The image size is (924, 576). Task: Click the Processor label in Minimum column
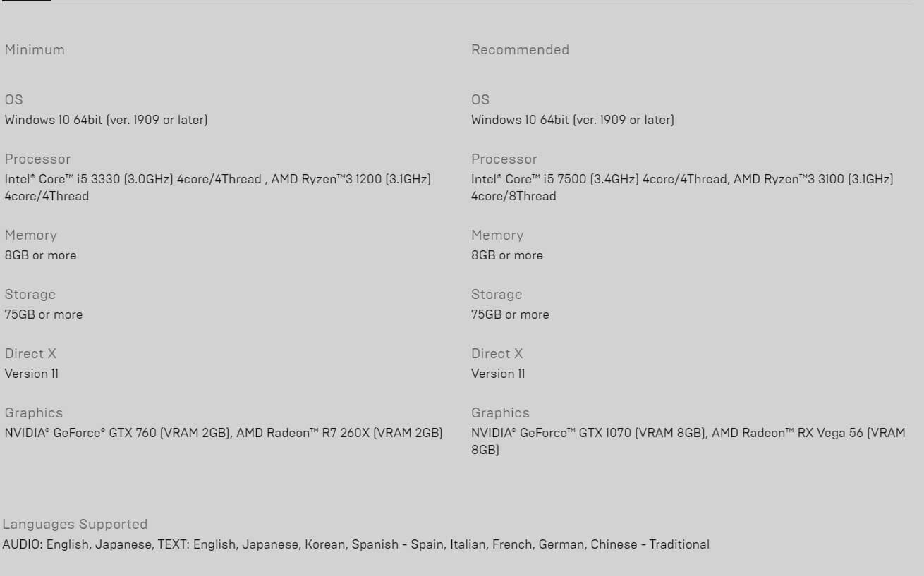[37, 159]
